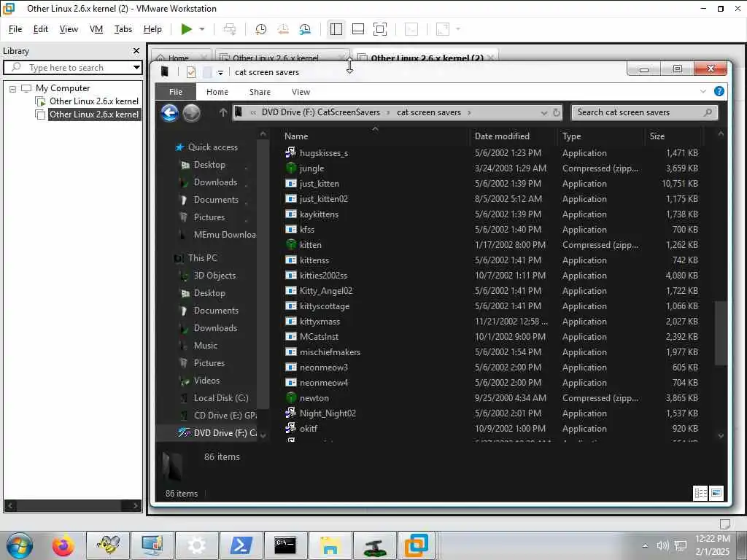Open the quick access toolbar customize dropdown
This screenshot has width=747, height=560.
tap(220, 72)
